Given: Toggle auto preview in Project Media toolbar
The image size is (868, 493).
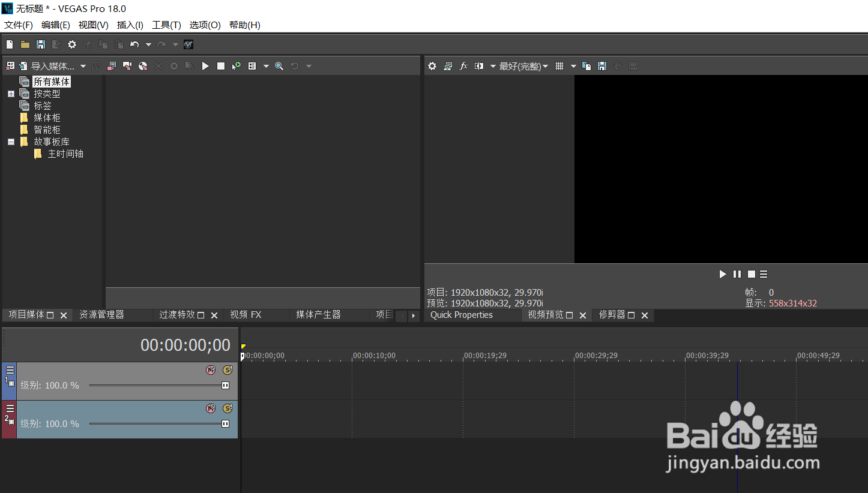Looking at the screenshot, I should coord(237,66).
